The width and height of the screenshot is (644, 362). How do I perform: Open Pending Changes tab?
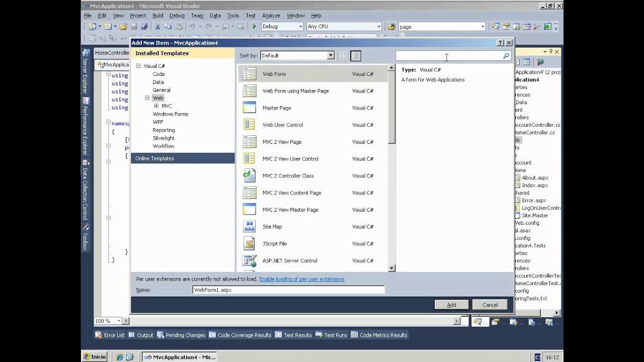[x=181, y=335]
